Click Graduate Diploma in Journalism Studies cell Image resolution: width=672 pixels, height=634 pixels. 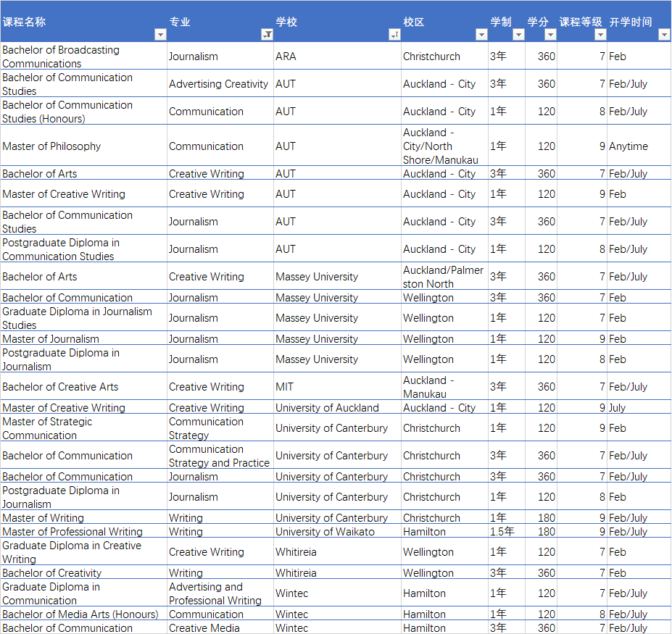click(83, 318)
